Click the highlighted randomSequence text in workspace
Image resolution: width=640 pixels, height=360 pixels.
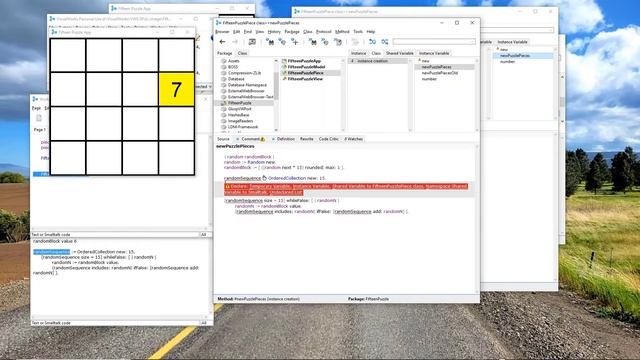51,252
